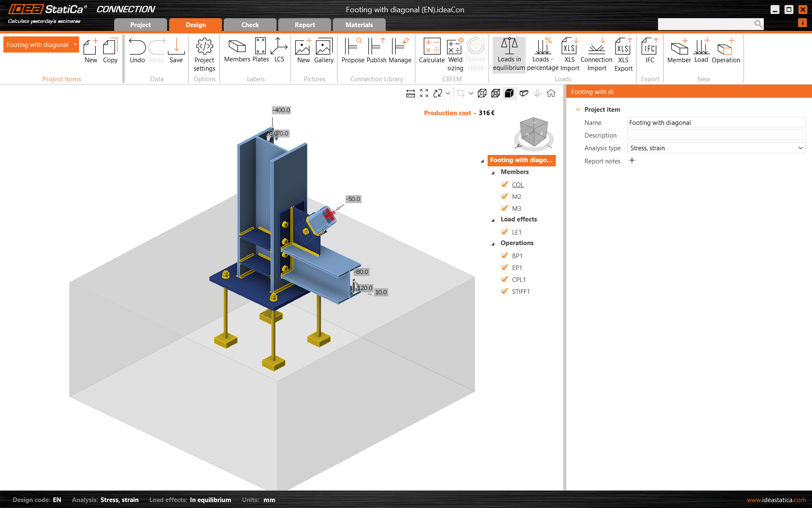This screenshot has width=812, height=508.
Task: Switch to the Report tab
Action: click(304, 25)
